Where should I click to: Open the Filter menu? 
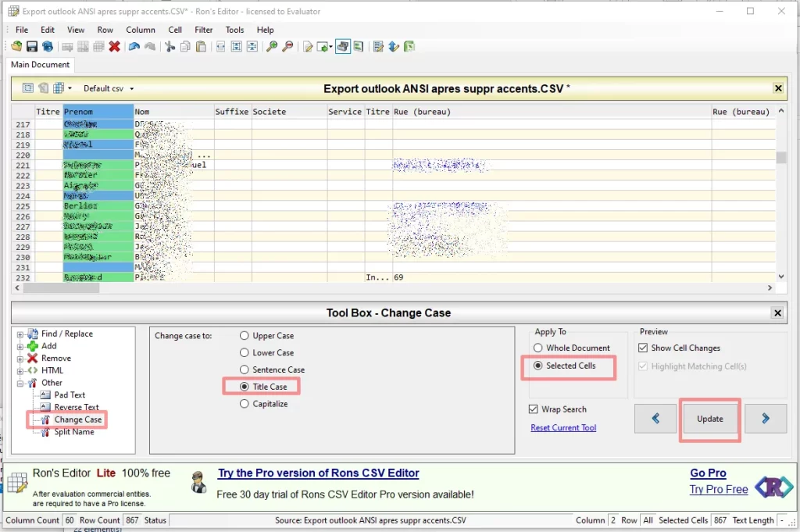click(x=204, y=30)
